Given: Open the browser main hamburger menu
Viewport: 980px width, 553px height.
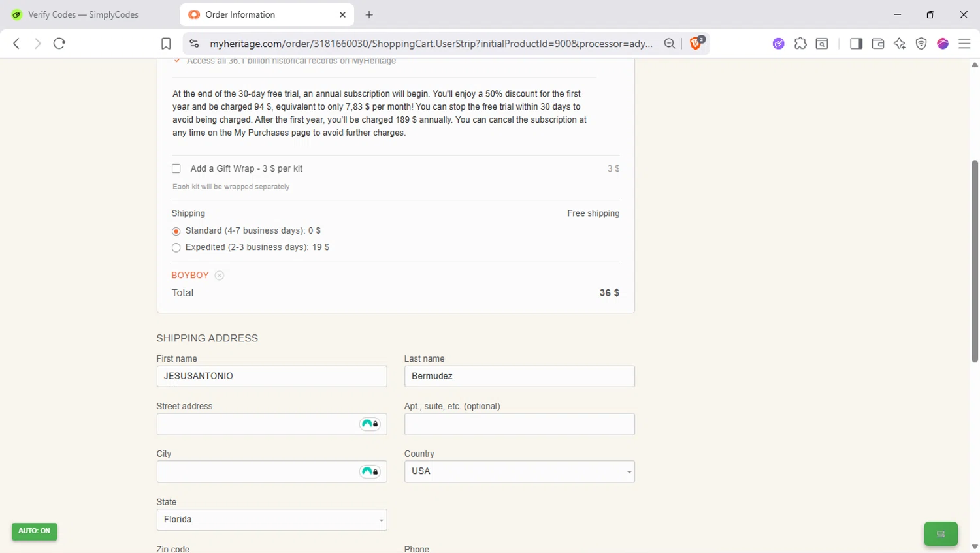Looking at the screenshot, I should [x=964, y=44].
